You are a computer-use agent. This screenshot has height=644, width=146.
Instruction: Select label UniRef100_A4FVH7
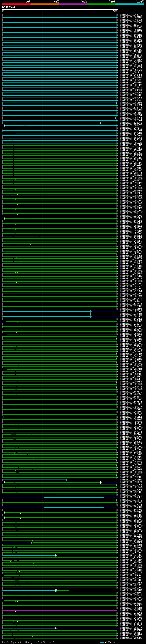131,231
